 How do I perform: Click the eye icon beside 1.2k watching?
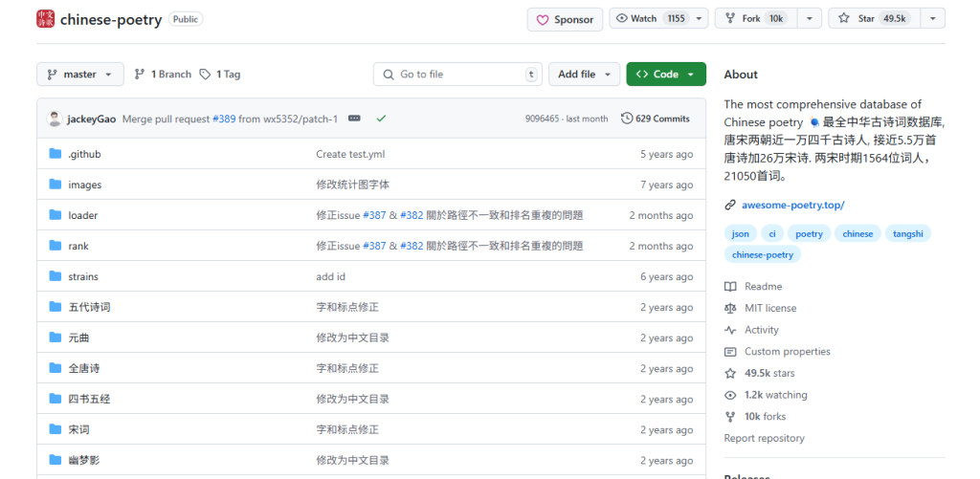[x=730, y=395]
